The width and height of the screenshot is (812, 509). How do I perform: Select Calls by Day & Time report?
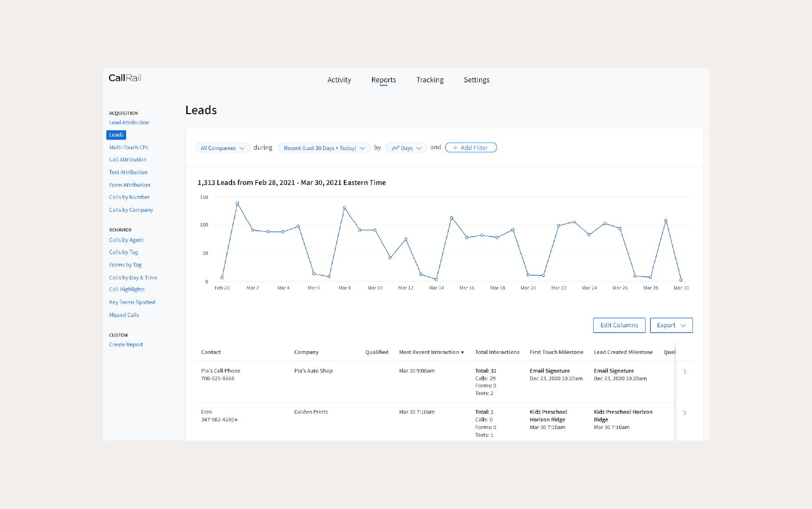pyautogui.click(x=133, y=277)
